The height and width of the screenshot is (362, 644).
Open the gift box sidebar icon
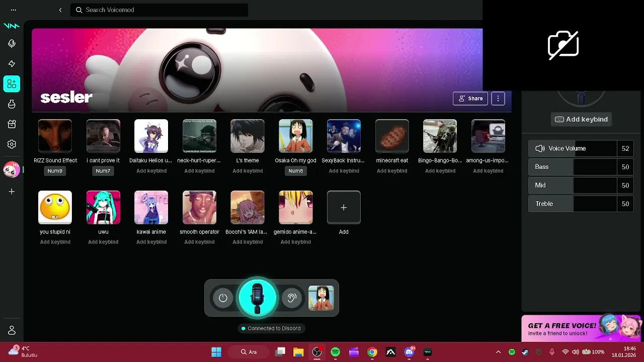[x=12, y=124]
